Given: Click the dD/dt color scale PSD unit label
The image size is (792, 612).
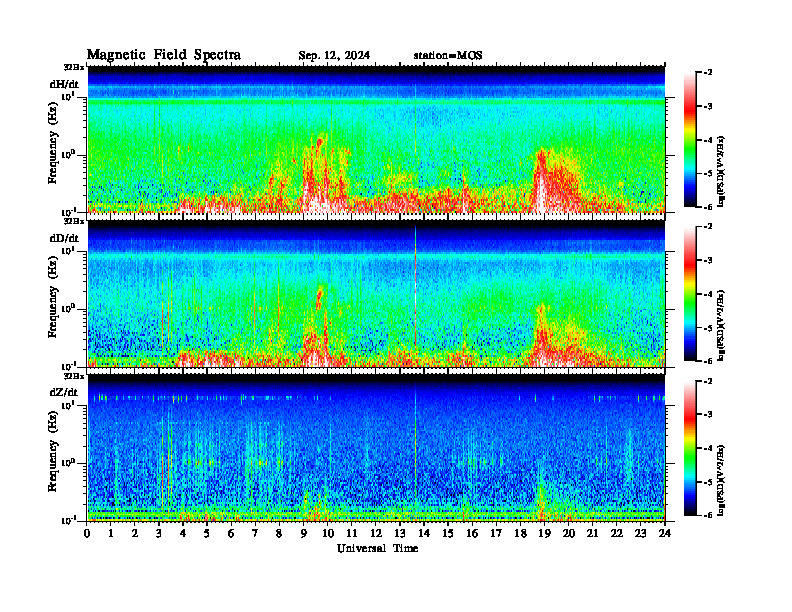Looking at the screenshot, I should click(x=721, y=325).
